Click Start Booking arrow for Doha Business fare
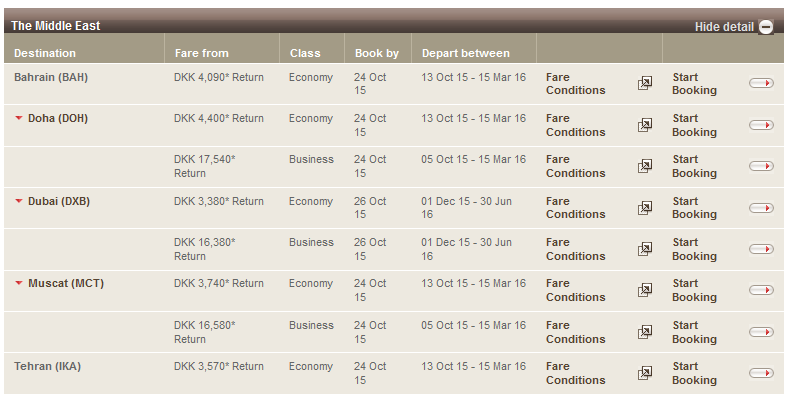Viewport: 789px width, 396px height. (761, 166)
